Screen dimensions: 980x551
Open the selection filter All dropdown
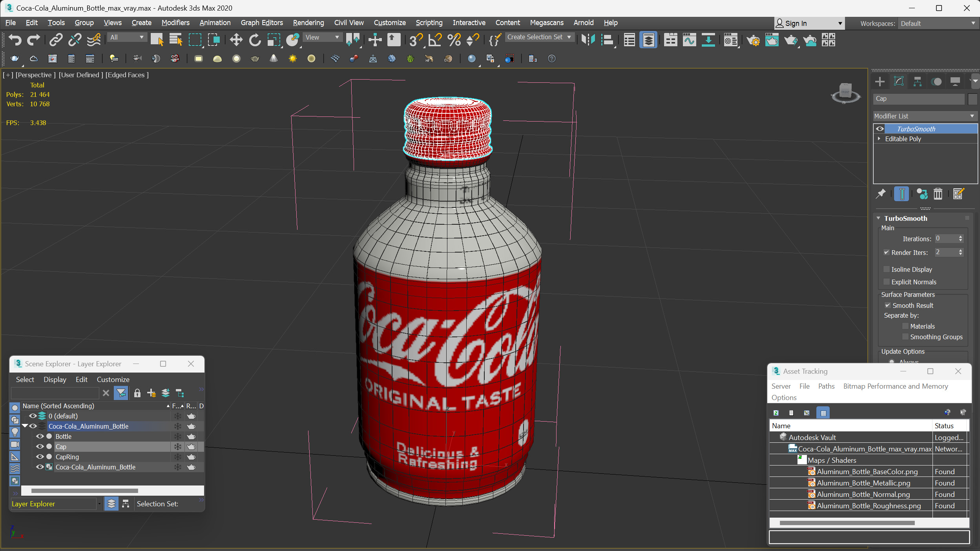coord(127,37)
